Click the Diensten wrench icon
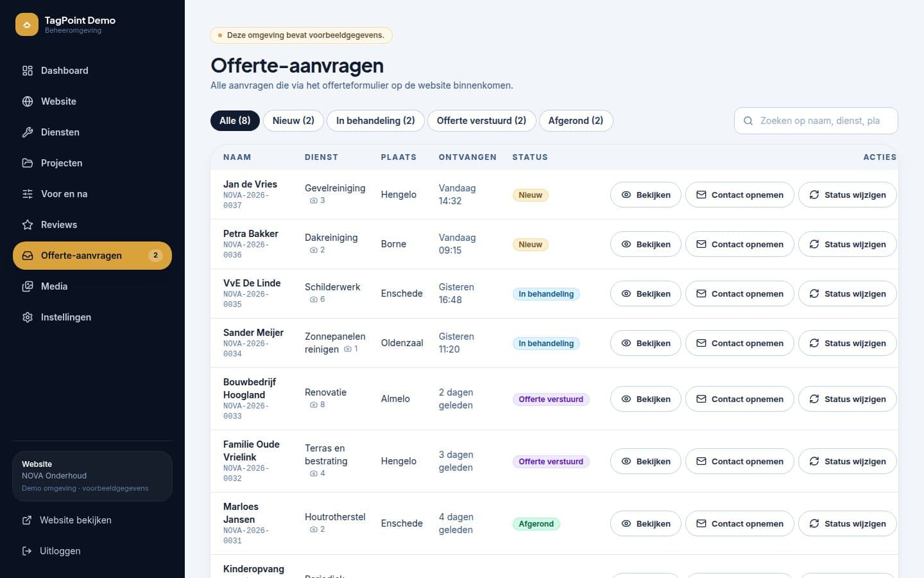The width and height of the screenshot is (924, 578). (28, 132)
